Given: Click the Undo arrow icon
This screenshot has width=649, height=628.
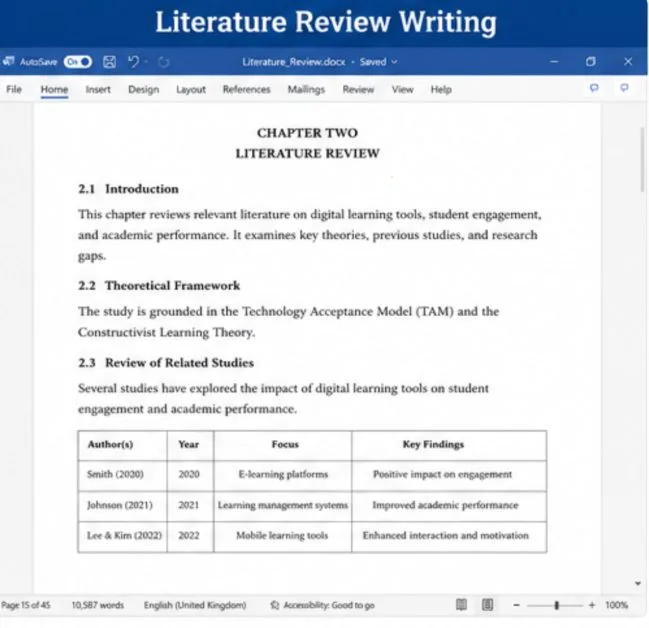Looking at the screenshot, I should [x=133, y=62].
